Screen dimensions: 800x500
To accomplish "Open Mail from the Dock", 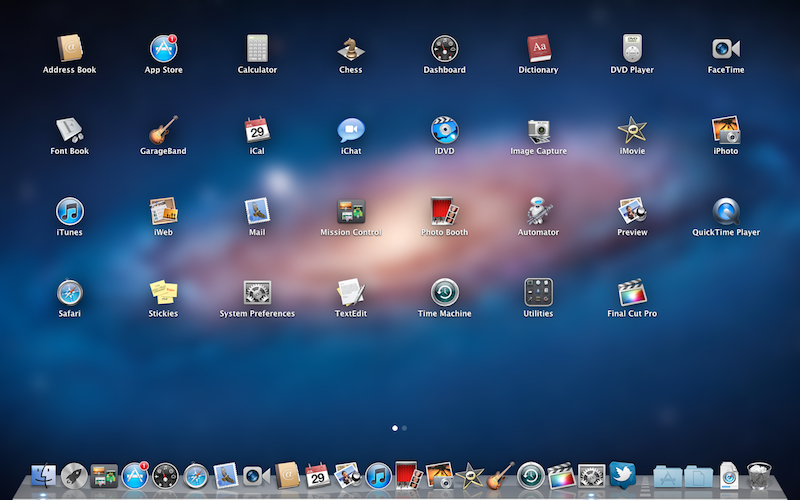I will (226, 476).
